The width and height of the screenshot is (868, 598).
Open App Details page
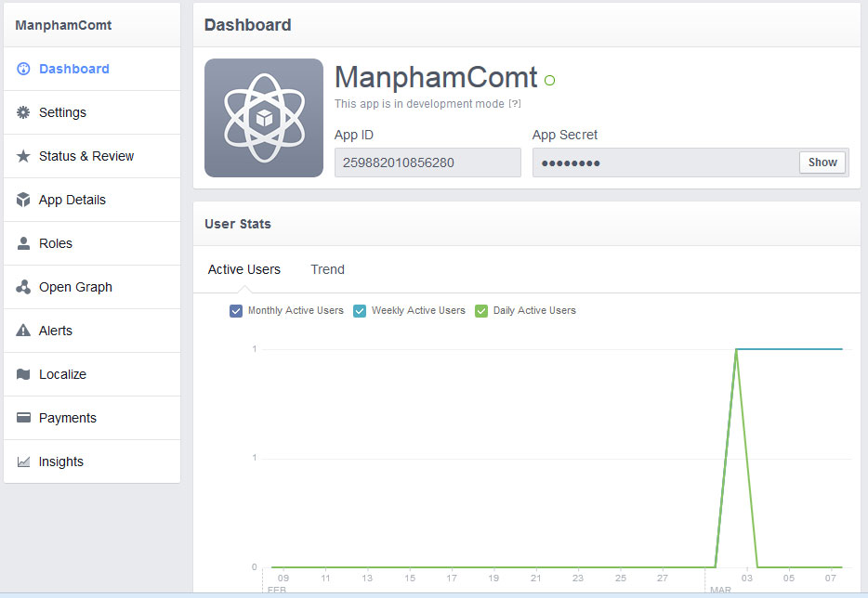(x=92, y=200)
